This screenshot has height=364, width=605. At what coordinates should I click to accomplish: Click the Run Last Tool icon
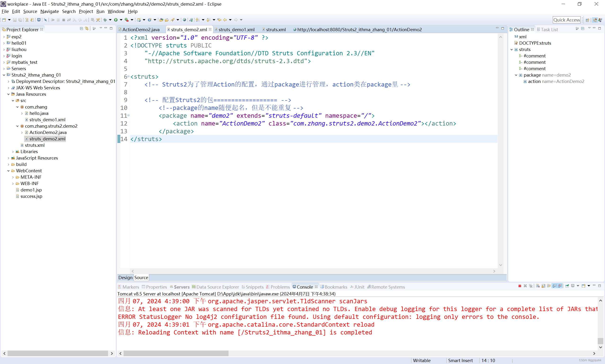coord(126,20)
